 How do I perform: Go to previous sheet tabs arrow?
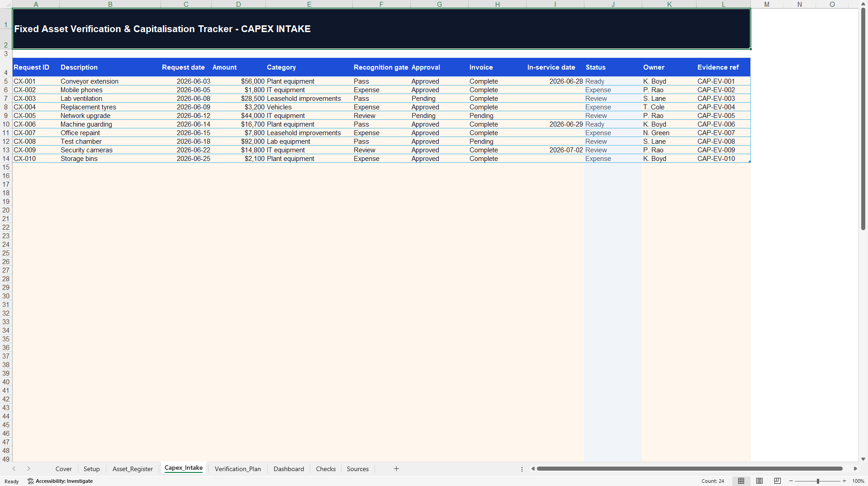(14, 469)
